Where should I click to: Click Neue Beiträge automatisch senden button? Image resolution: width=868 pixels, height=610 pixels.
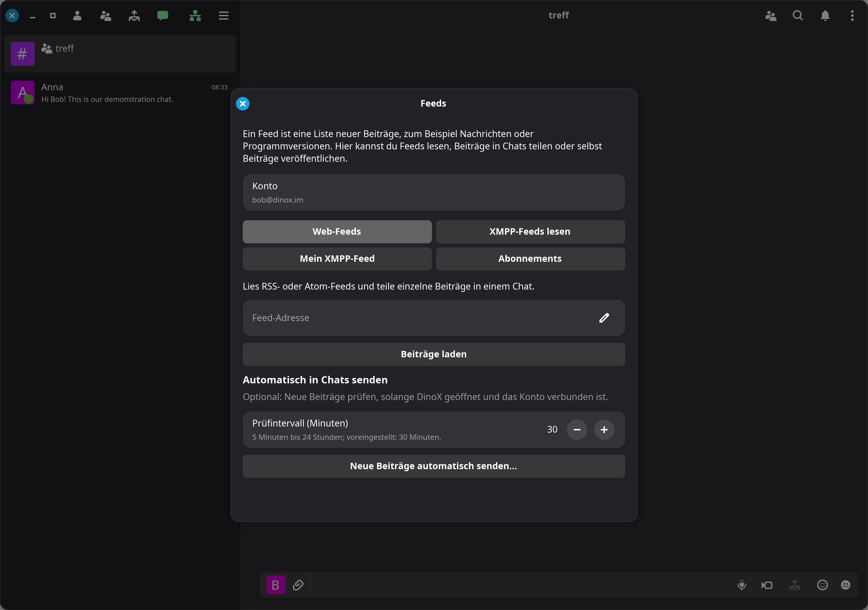434,466
